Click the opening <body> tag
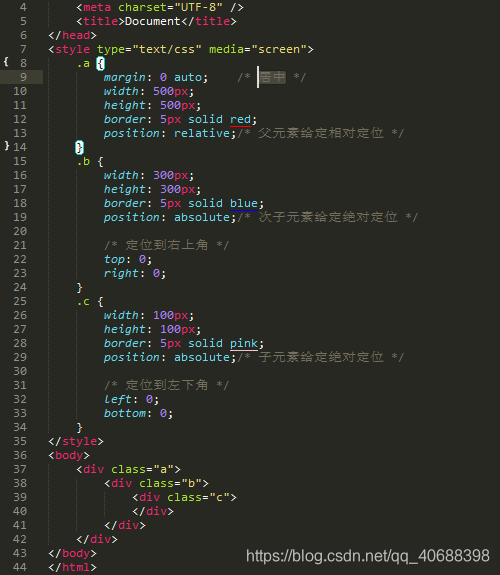The width and height of the screenshot is (500, 575). tap(69, 455)
